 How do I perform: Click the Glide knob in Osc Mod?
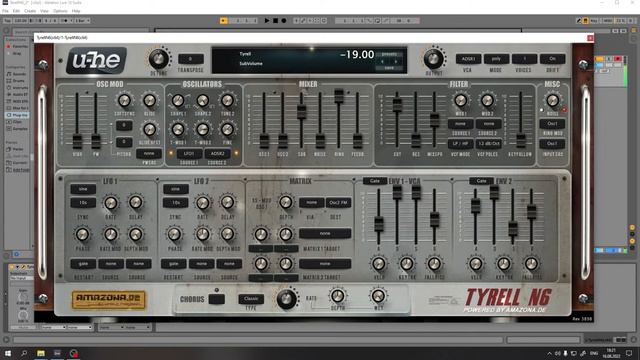pos(149,100)
